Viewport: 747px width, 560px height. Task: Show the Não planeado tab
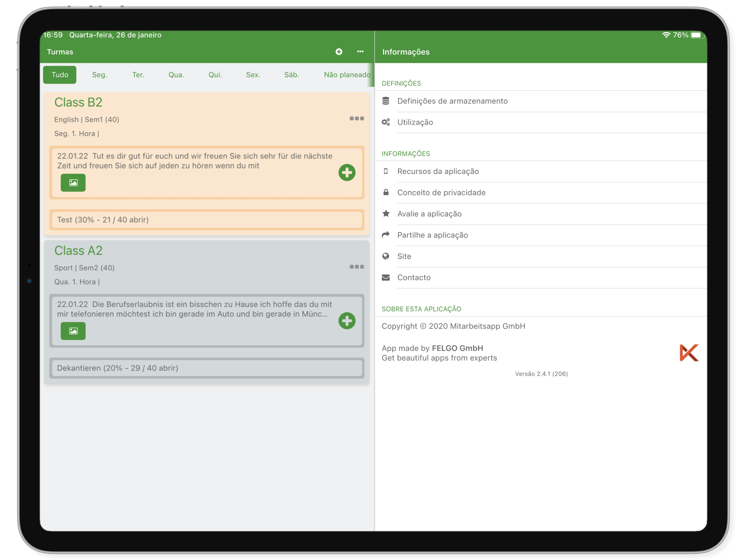tap(347, 75)
